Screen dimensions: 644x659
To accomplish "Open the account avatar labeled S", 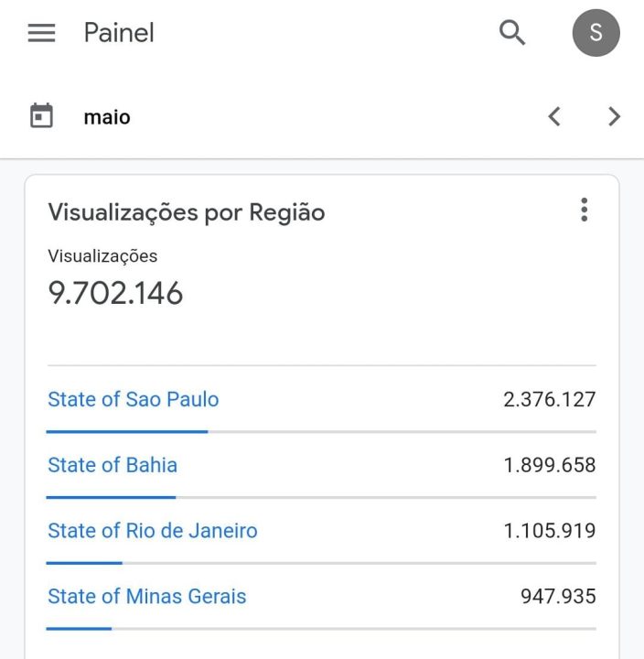I will click(x=596, y=33).
